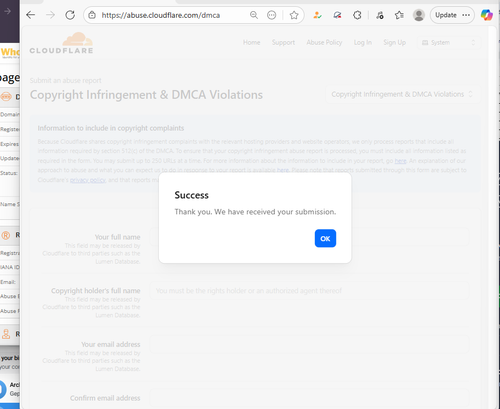Open the Support nav item

(283, 42)
